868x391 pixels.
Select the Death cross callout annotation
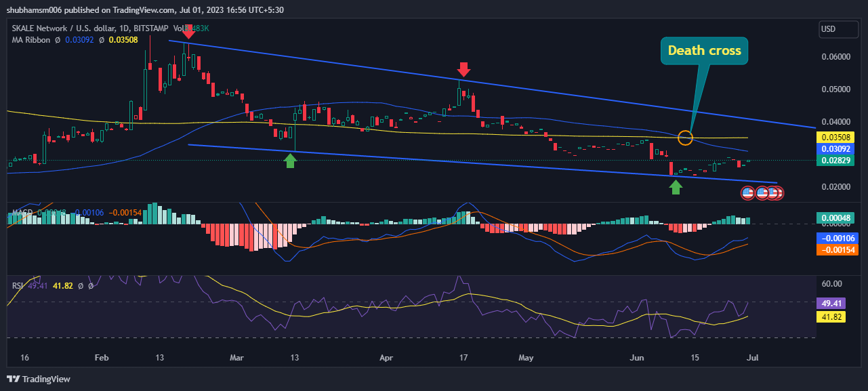point(704,51)
